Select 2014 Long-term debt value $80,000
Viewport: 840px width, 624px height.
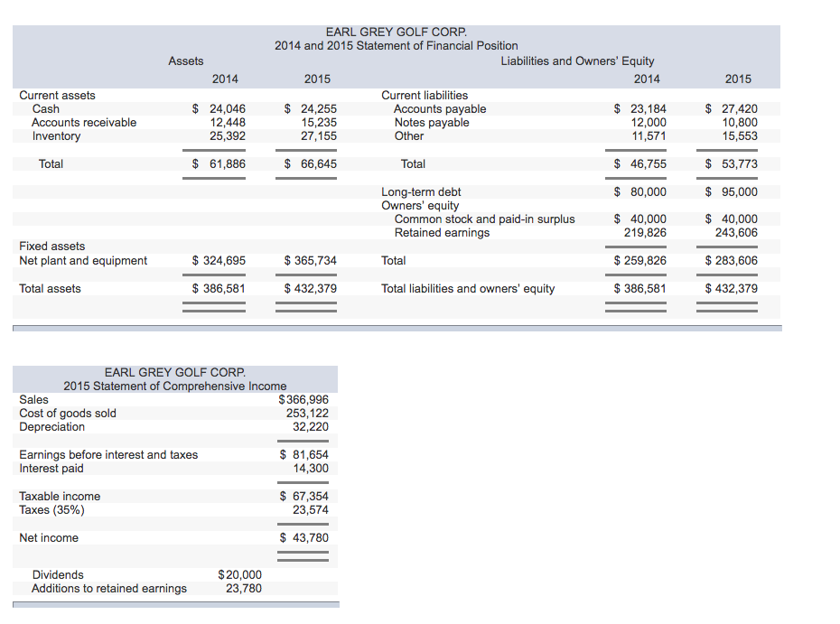point(639,191)
